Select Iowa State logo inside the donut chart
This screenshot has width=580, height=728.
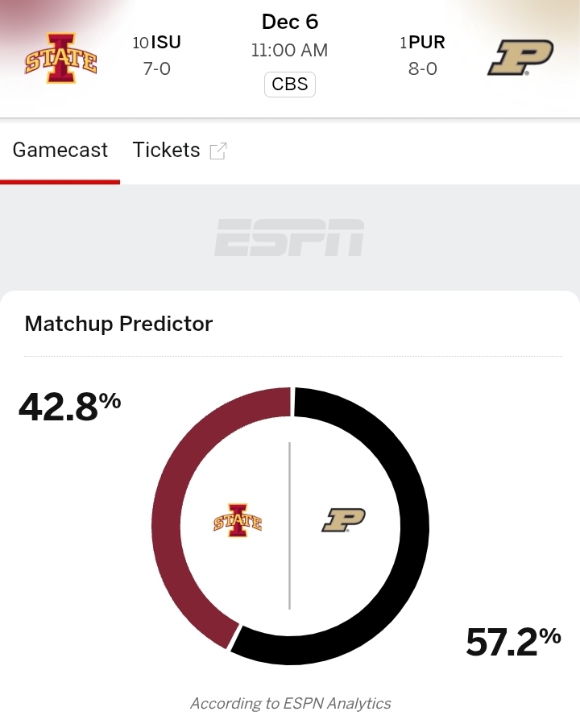pos(238,522)
